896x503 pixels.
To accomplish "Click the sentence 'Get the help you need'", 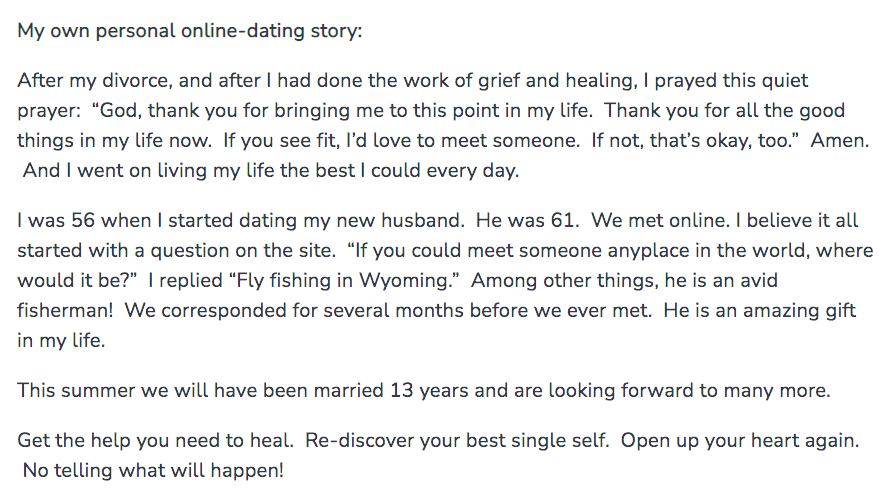I will [155, 441].
